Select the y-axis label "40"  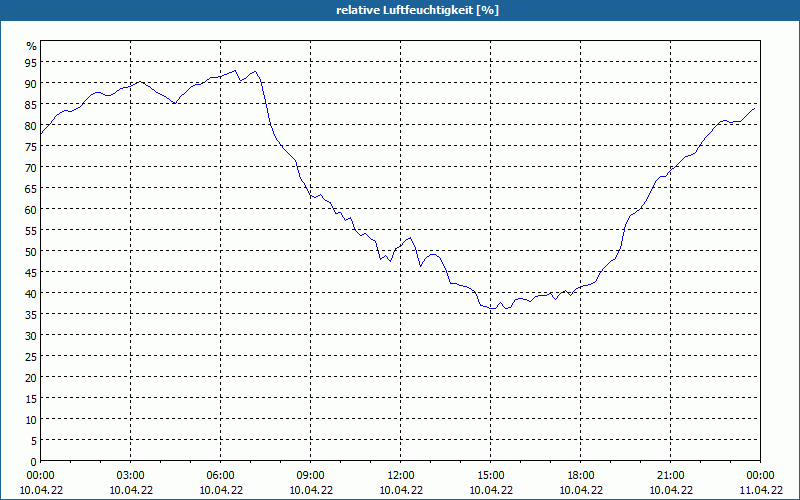click(x=32, y=293)
